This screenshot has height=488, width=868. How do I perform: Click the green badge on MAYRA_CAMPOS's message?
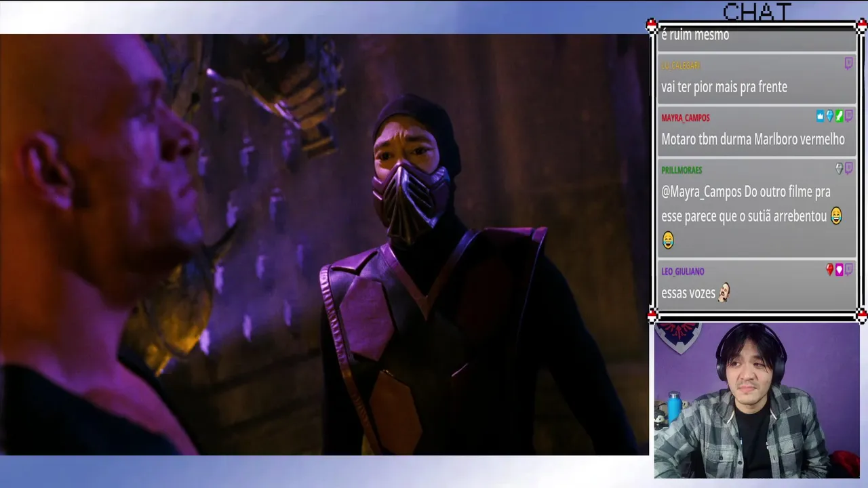839,117
